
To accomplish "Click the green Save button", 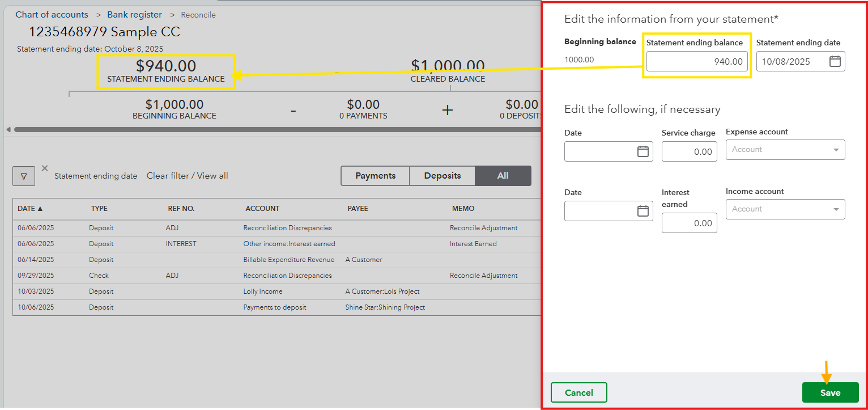I will 830,392.
